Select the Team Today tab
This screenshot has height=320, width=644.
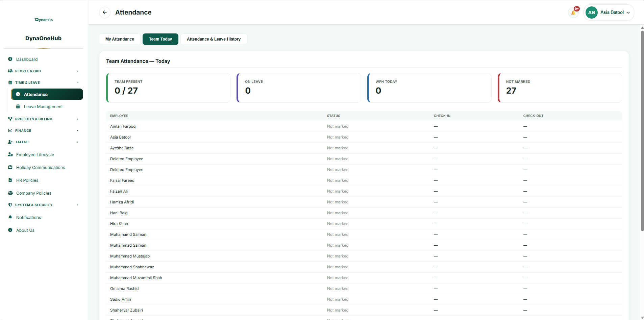pos(160,39)
